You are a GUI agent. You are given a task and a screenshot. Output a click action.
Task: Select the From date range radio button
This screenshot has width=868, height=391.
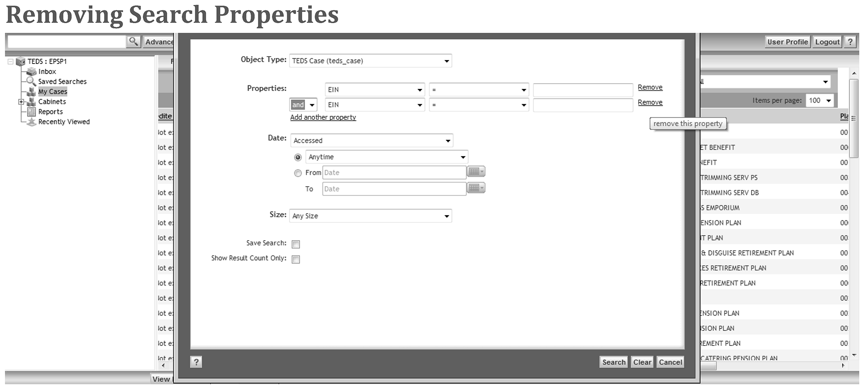(x=298, y=173)
